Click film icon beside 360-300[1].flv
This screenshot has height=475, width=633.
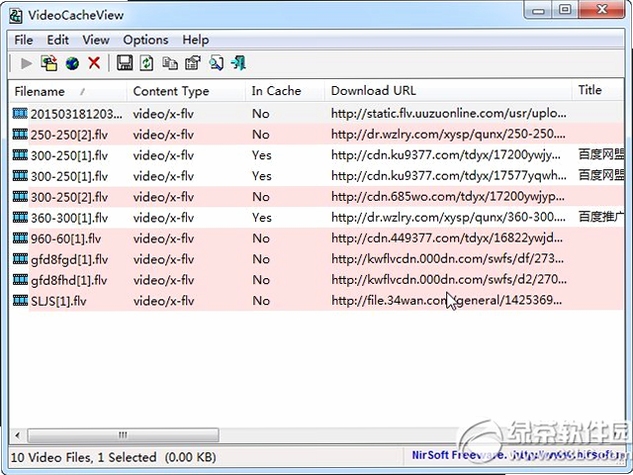(x=20, y=218)
